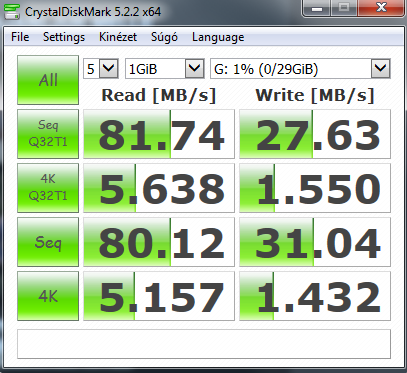This screenshot has height=373, width=407.
Task: Minimize the CrystalDiskMark window
Action: point(317,8)
